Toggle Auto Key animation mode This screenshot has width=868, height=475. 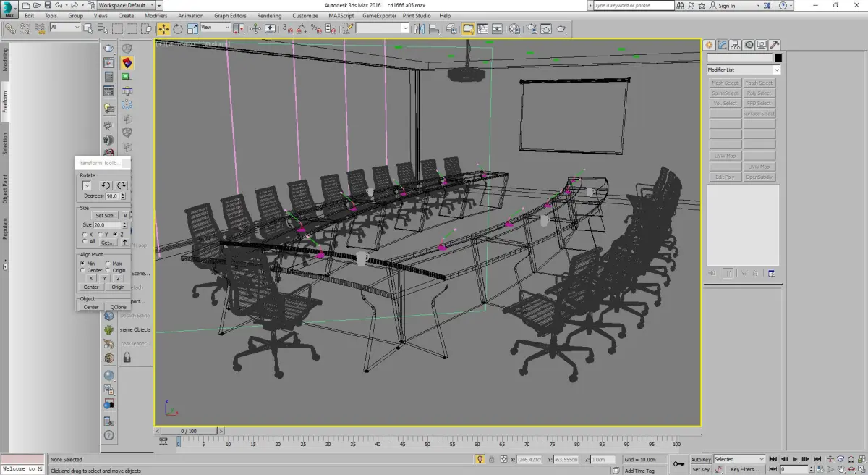click(x=700, y=459)
